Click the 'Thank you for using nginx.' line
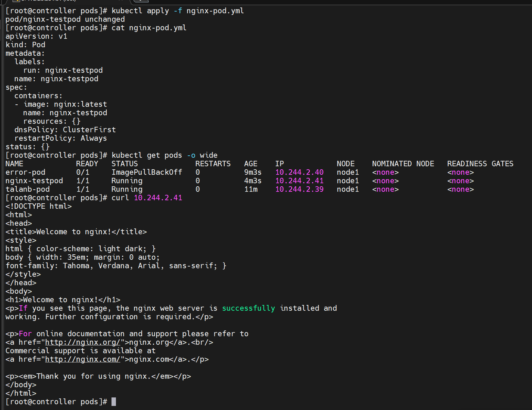Viewport: 532px width, 410px height. (98, 376)
